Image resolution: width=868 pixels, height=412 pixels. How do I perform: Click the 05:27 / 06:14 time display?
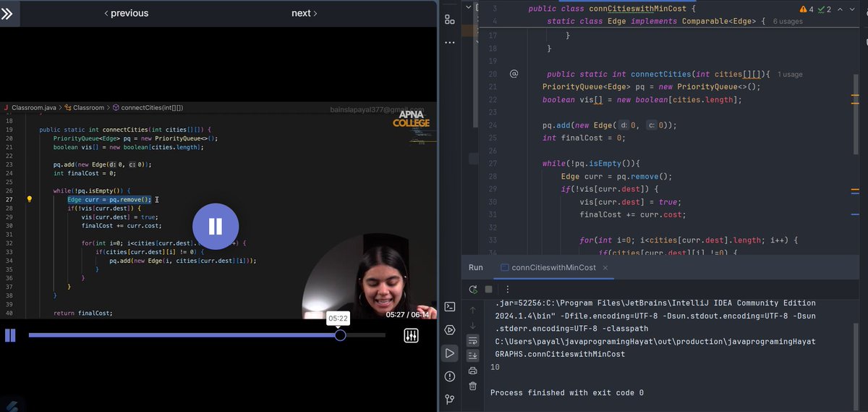coord(407,314)
